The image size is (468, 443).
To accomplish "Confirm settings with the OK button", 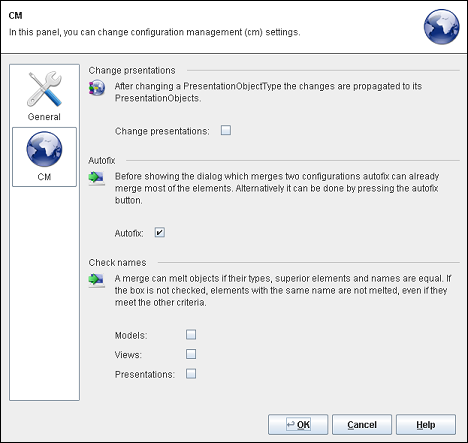I will tap(298, 425).
